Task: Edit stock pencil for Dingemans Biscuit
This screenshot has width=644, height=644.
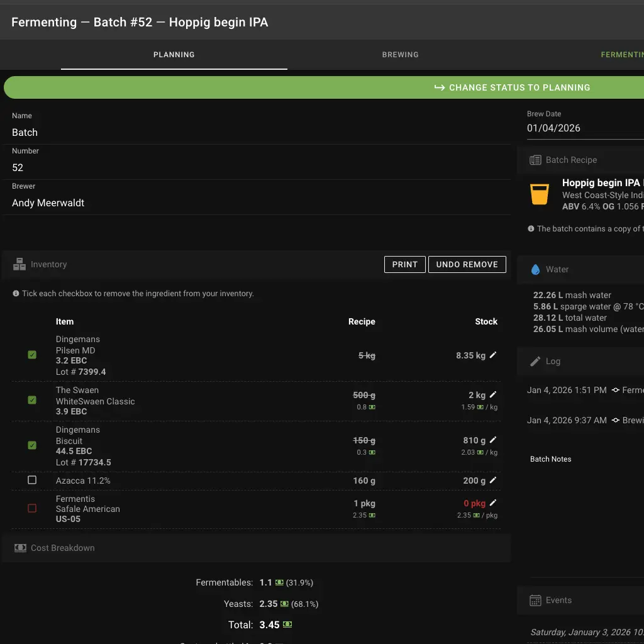Action: (x=493, y=440)
